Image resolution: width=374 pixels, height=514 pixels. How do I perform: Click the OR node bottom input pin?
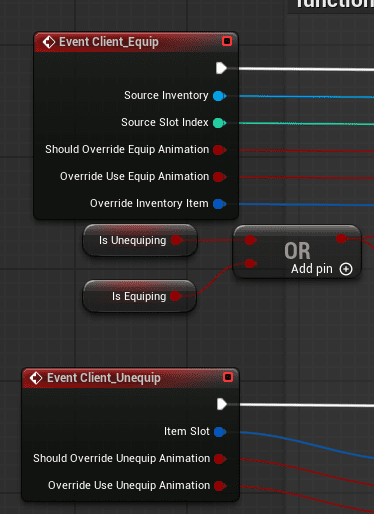250,264
